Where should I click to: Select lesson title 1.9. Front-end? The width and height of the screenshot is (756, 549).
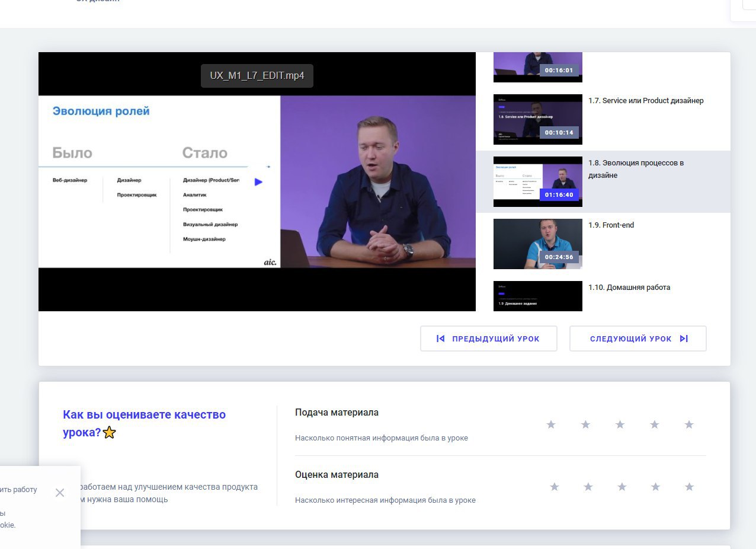point(611,225)
